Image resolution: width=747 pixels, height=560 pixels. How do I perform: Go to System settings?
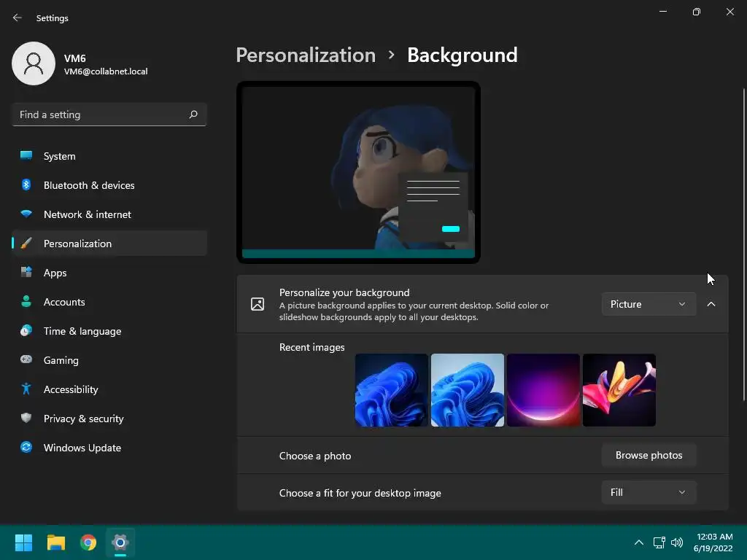[x=109, y=156]
